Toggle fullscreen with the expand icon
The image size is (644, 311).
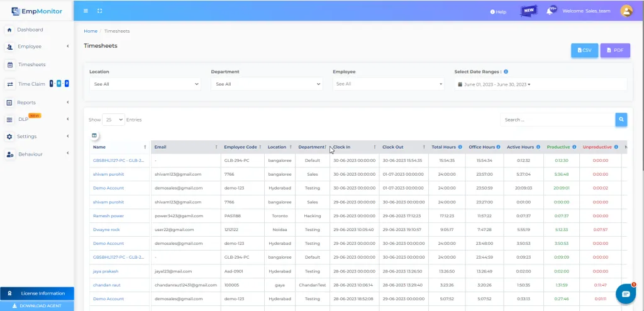100,11
